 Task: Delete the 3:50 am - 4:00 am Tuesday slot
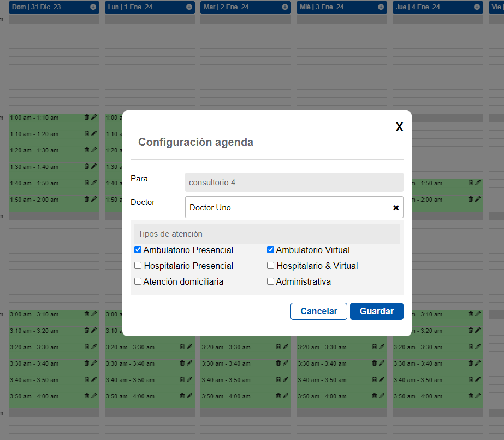coord(278,396)
